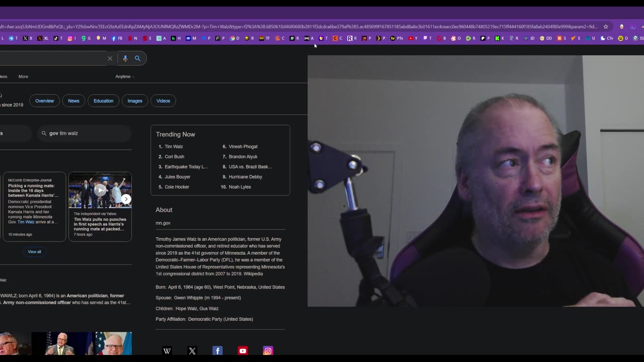The image size is (644, 362).
Task: Open 'Tim Walz pulls no punches' headline
Action: coord(100,224)
